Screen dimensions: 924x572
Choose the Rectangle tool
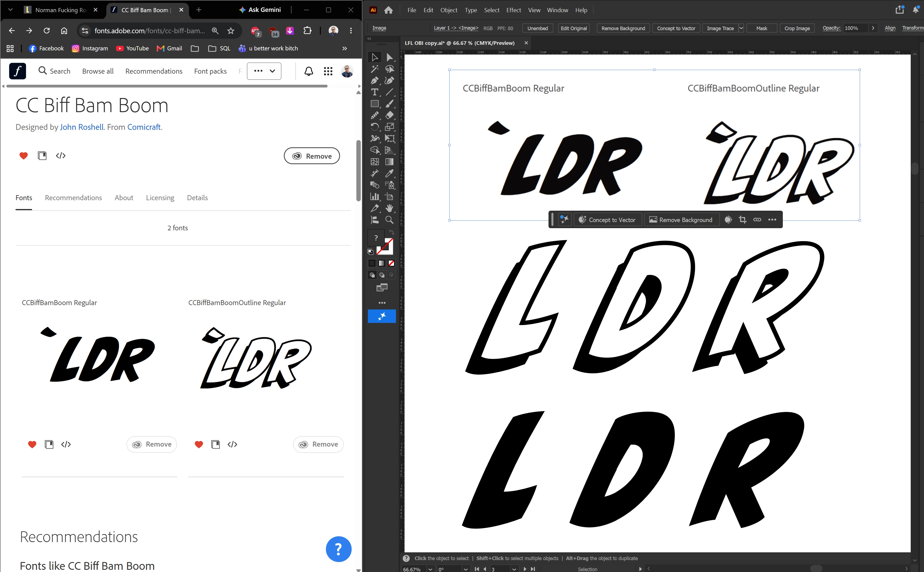[375, 104]
